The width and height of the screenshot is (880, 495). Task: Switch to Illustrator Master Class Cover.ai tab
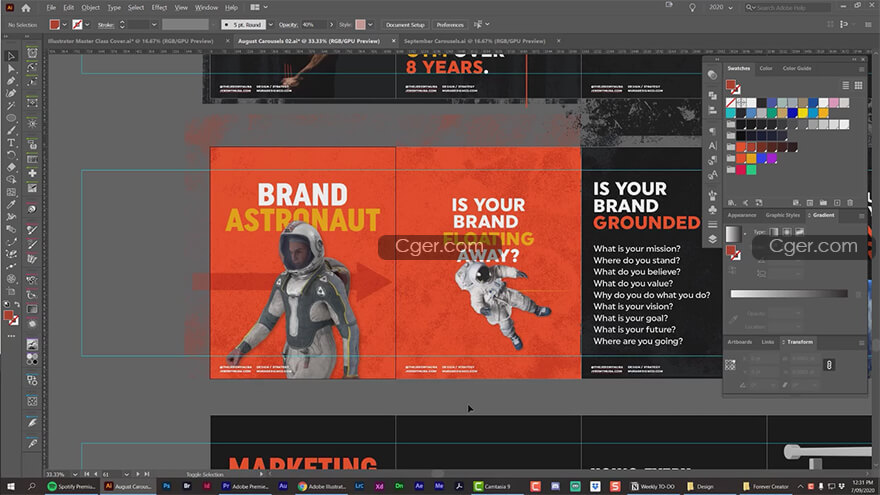(x=131, y=41)
